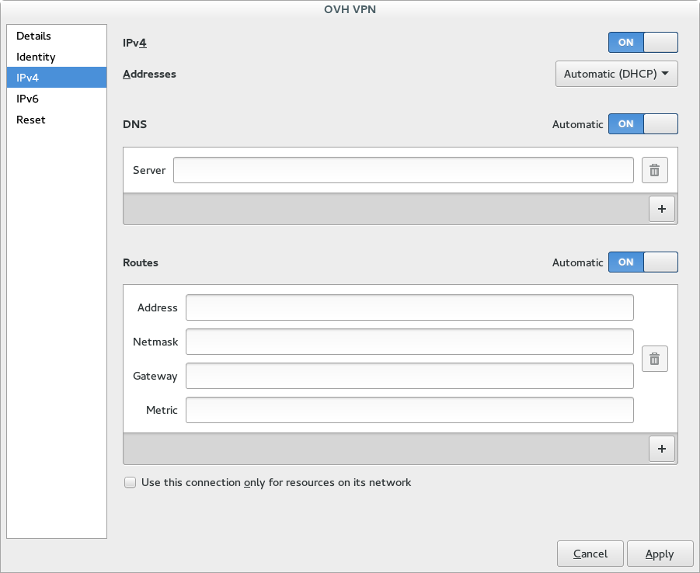Click Apply to save settings
The image size is (700, 573).
coord(659,554)
